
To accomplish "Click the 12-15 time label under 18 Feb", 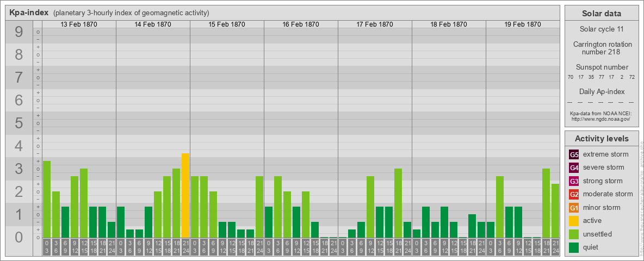I will [454, 247].
